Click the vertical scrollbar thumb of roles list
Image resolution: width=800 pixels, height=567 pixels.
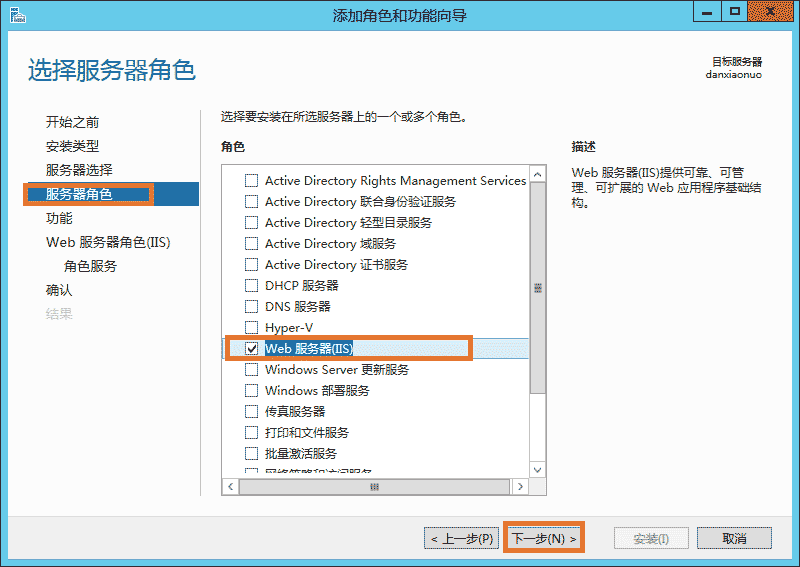tap(538, 288)
